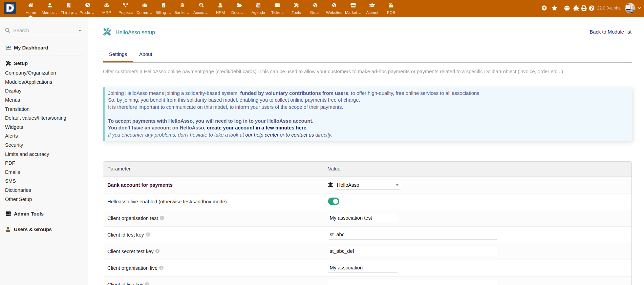Viewport: 644px width, 285px height.
Task: Expand the user profile menu arrow
Action: click(x=639, y=8)
